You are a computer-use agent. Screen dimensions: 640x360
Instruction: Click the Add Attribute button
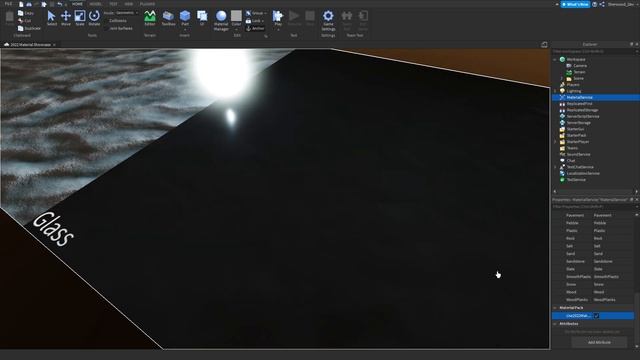pos(599,342)
